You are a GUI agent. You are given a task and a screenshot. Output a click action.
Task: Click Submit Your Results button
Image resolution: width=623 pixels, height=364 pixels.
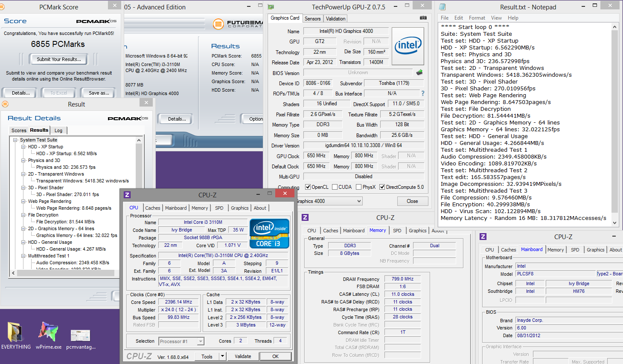[58, 59]
